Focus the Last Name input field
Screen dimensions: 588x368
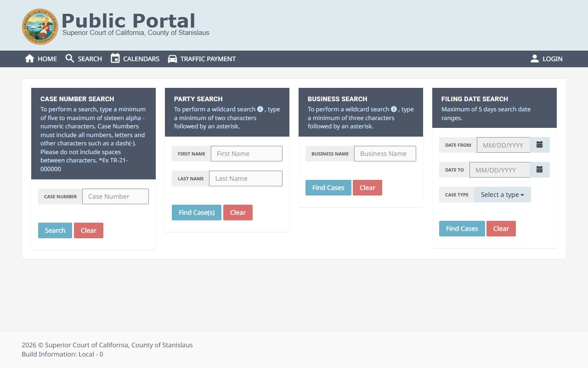coord(246,178)
